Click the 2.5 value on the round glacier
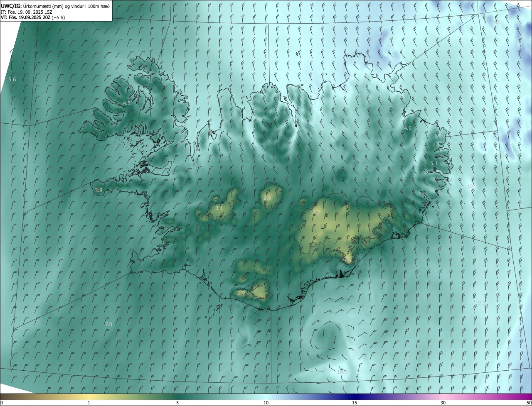 [267, 198]
